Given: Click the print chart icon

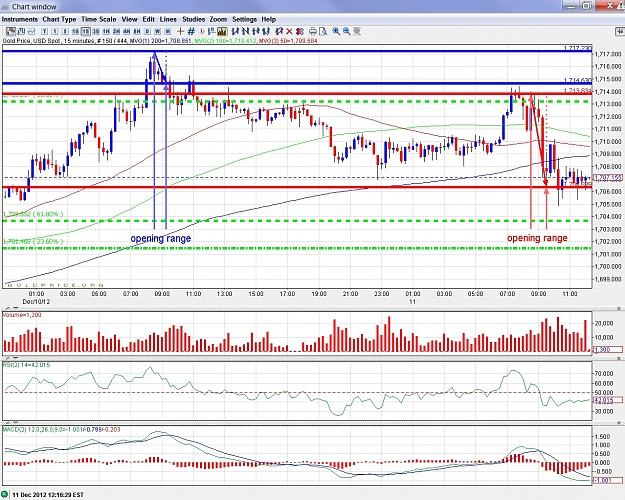Looking at the screenshot, I should pyautogui.click(x=313, y=31).
